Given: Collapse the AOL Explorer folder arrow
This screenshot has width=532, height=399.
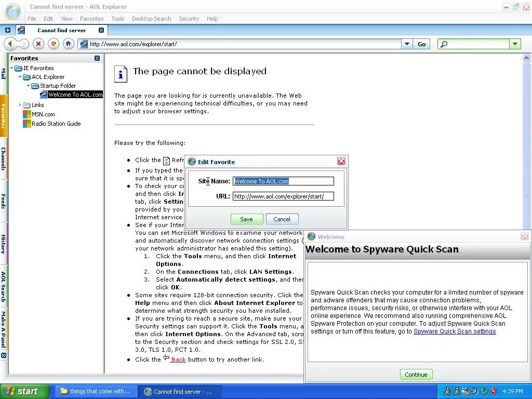Looking at the screenshot, I should (x=20, y=77).
